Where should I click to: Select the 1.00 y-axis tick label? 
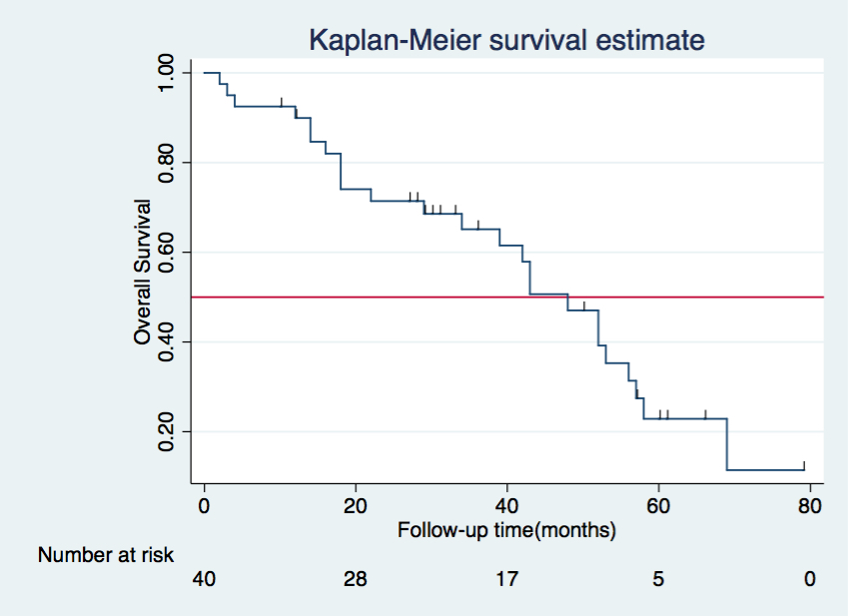click(x=167, y=72)
